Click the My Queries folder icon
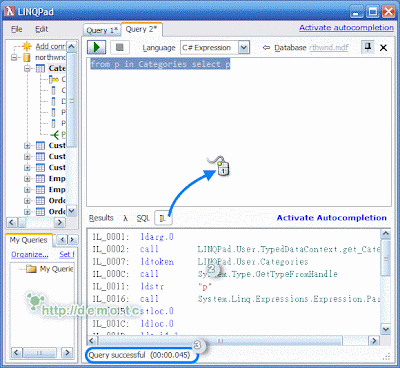Viewport: 400px width, 368px height. coord(31,269)
